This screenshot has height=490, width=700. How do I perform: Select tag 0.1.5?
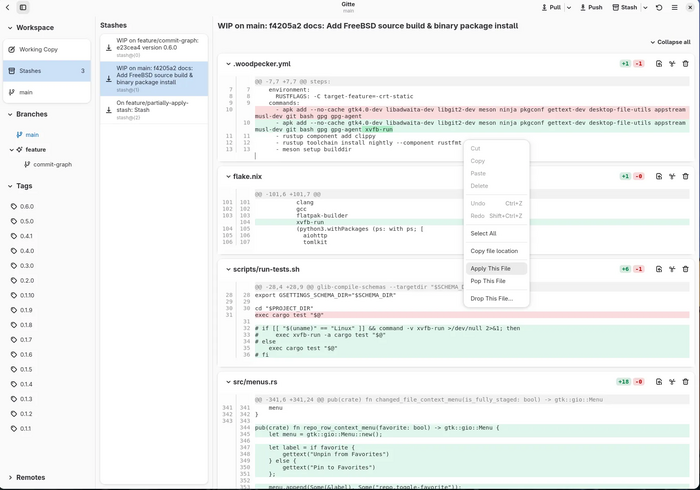26,370
